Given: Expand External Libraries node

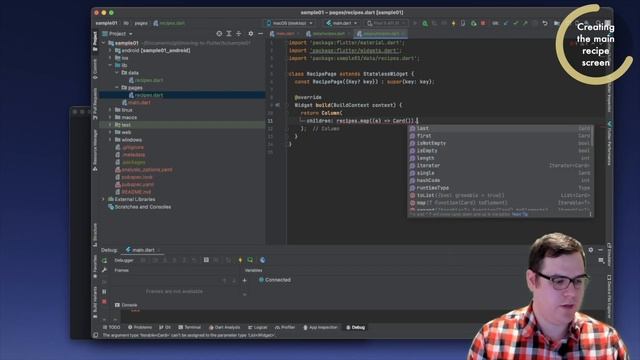Looking at the screenshot, I should point(104,199).
